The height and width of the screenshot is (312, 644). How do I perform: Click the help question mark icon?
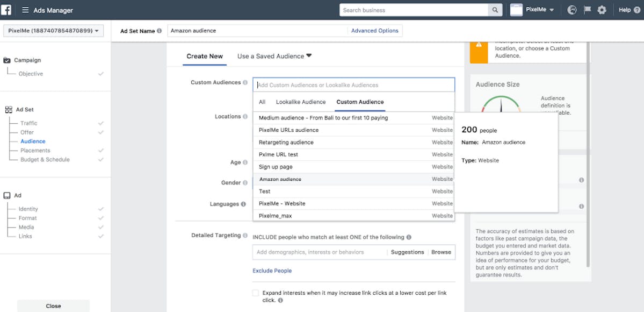pyautogui.click(x=636, y=10)
